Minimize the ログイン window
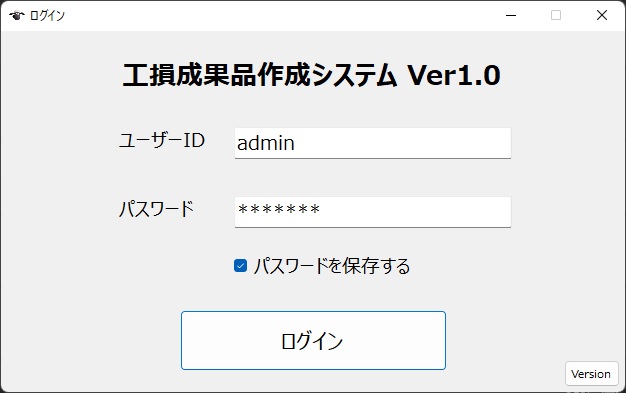The height and width of the screenshot is (396, 626). [x=511, y=16]
